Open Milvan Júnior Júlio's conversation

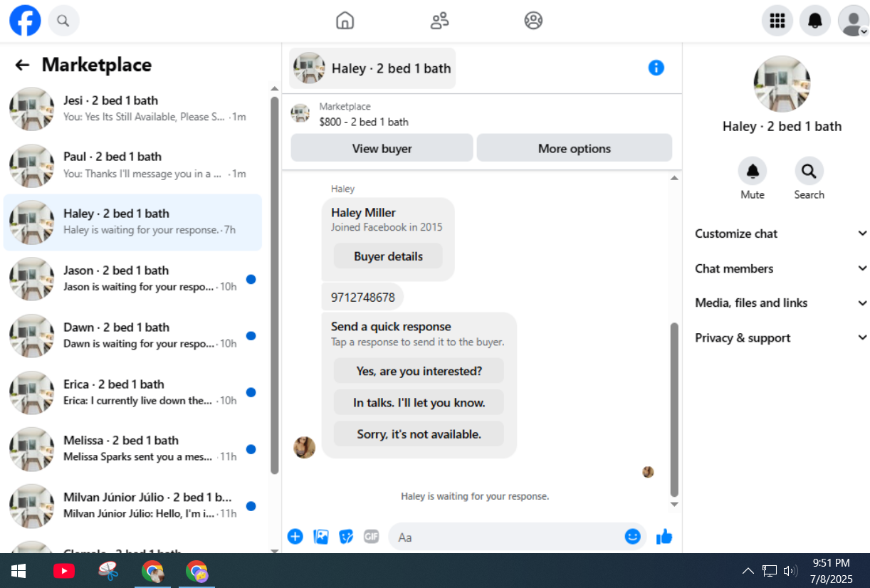(132, 505)
